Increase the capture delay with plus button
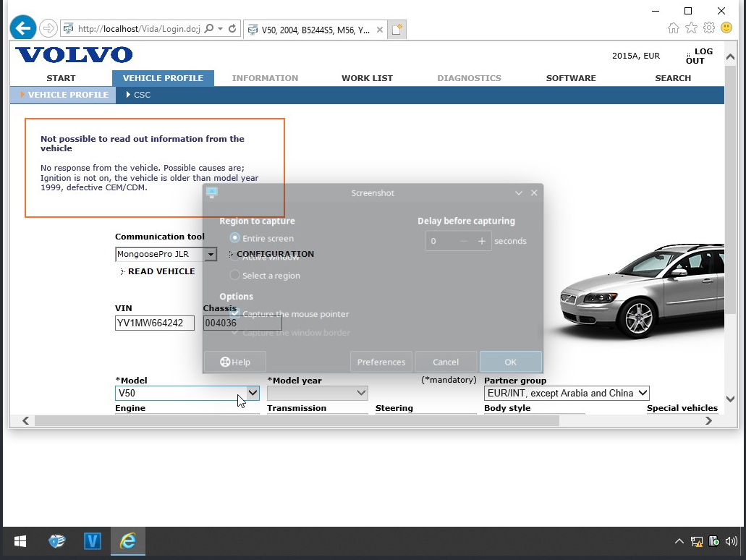This screenshot has width=746, height=560. tap(482, 241)
